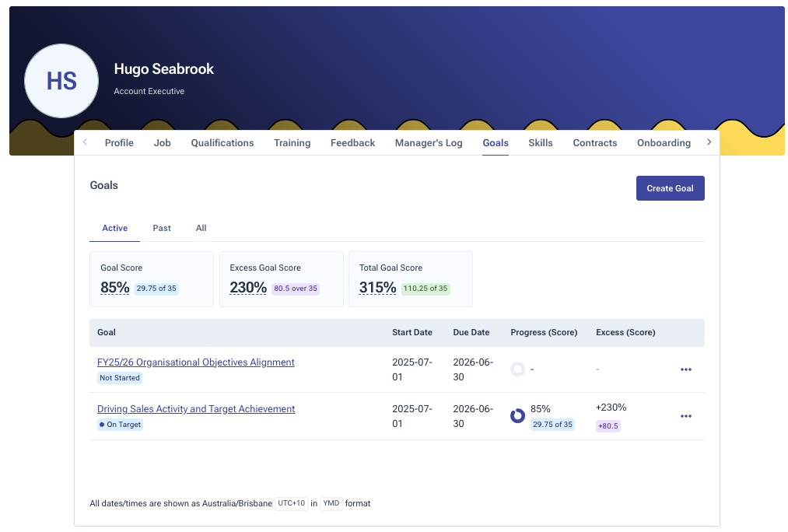This screenshot has width=788, height=532.
Task: Open Driving Sales Activity and Target Achievement goal
Action: click(196, 409)
